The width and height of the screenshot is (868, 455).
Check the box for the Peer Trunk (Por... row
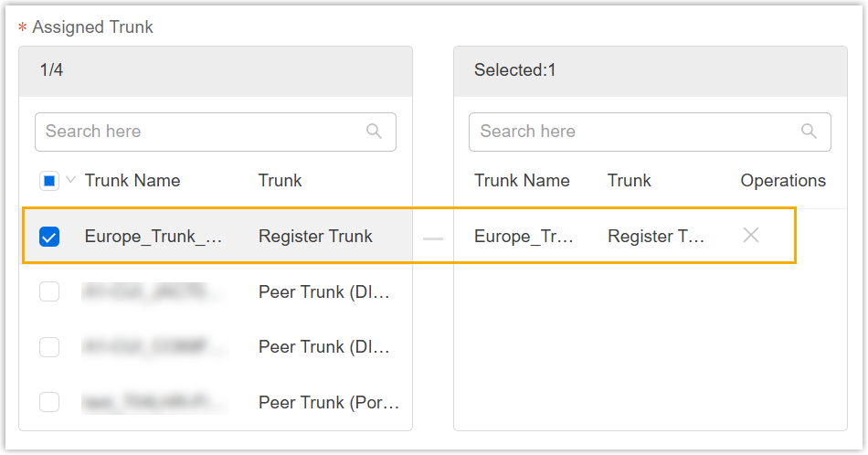[x=49, y=402]
